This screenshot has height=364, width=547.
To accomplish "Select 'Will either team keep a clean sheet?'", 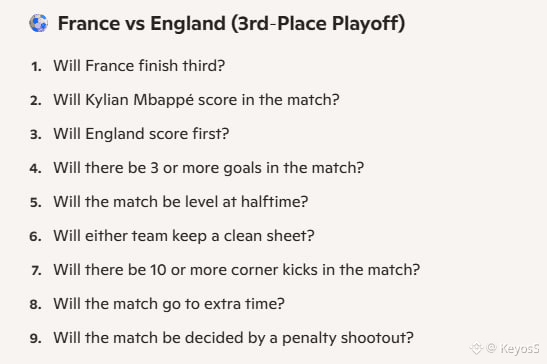I will 184,236.
